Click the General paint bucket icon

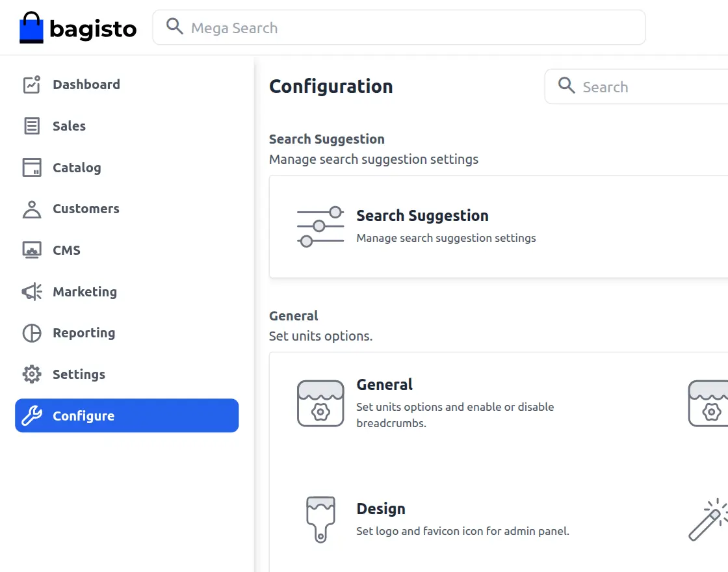(320, 403)
